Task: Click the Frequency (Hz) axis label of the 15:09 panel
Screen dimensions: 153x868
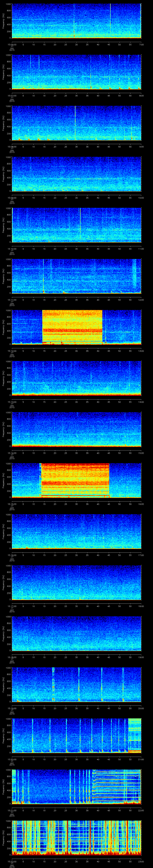Action: tap(3, 174)
